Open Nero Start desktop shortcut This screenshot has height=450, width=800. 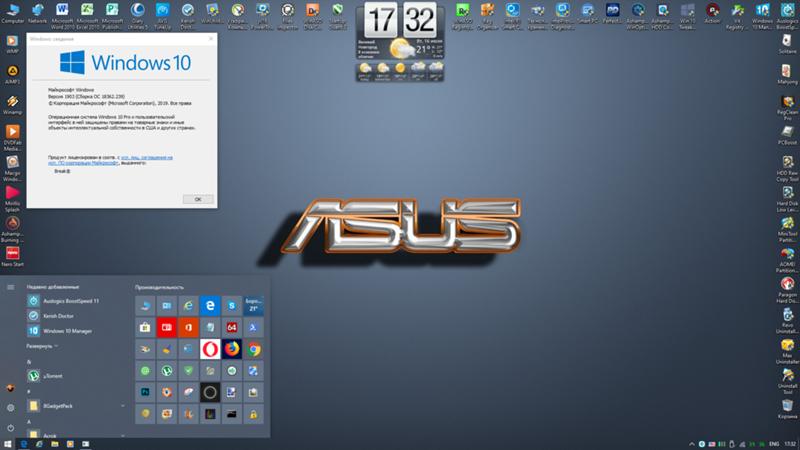[x=12, y=256]
